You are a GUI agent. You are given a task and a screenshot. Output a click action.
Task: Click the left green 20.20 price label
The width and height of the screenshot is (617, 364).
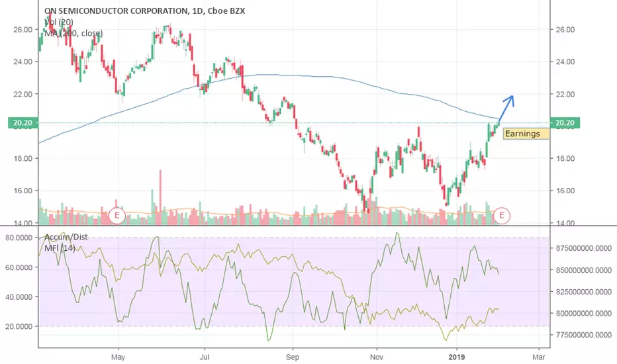click(23, 123)
